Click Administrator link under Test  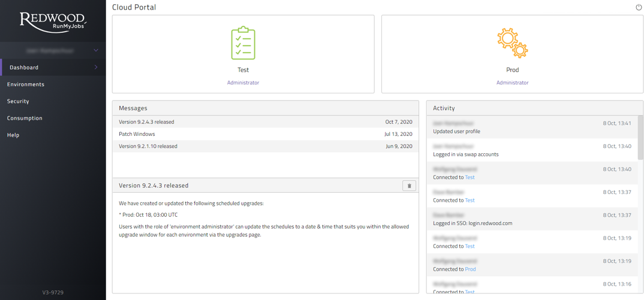243,83
